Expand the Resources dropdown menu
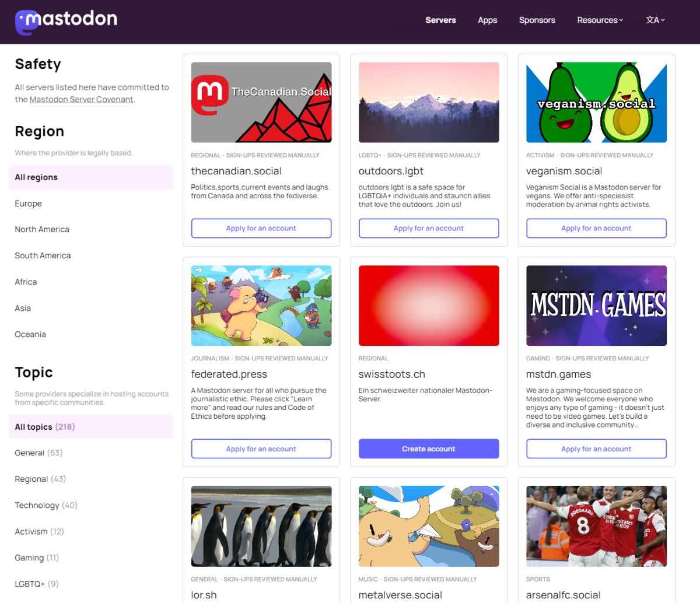The width and height of the screenshot is (700, 603). pos(600,20)
